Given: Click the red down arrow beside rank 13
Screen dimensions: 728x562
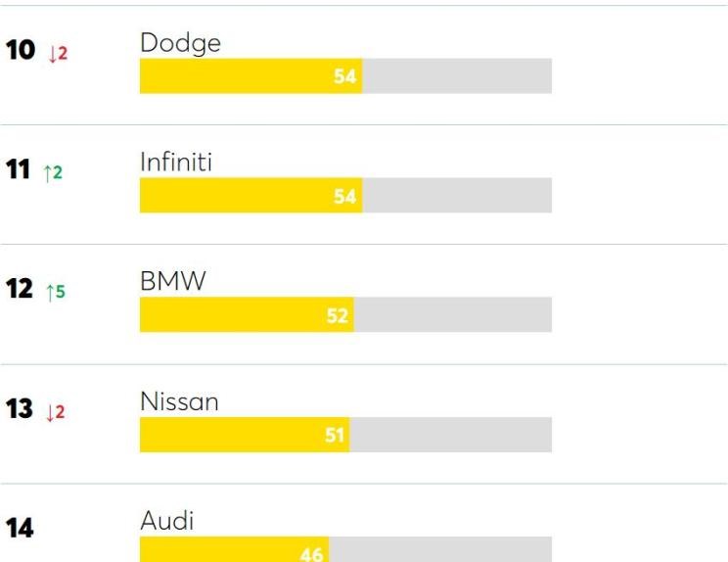Looking at the screenshot, I should [55, 412].
